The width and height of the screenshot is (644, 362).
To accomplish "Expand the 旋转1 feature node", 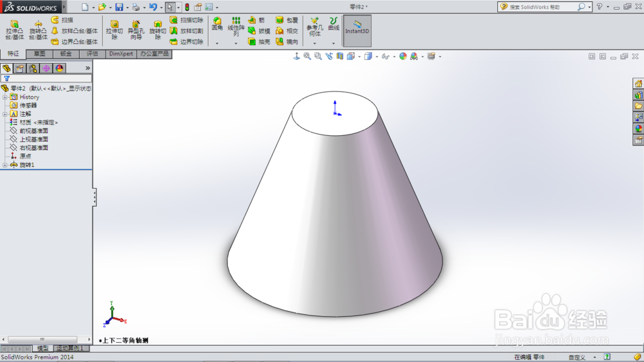I will [x=5, y=165].
